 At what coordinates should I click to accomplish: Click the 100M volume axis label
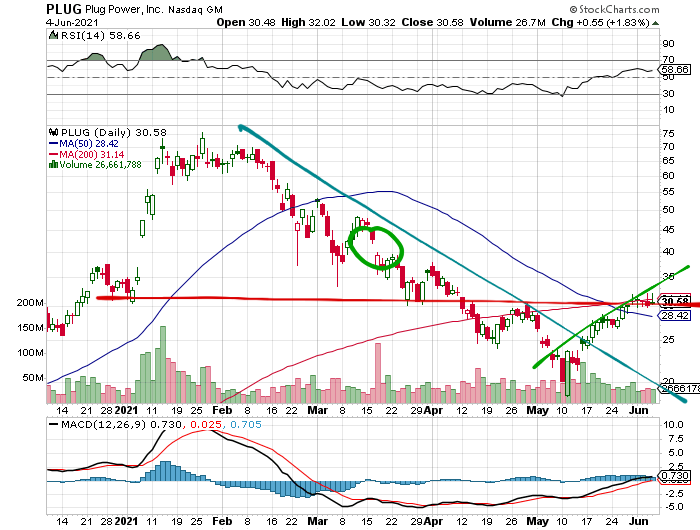pos(30,353)
